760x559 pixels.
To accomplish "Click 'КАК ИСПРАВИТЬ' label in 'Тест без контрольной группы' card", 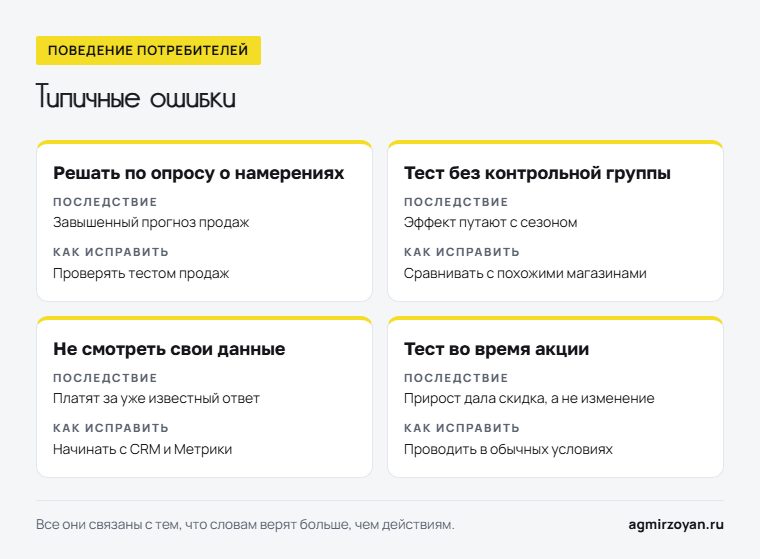I will [462, 252].
